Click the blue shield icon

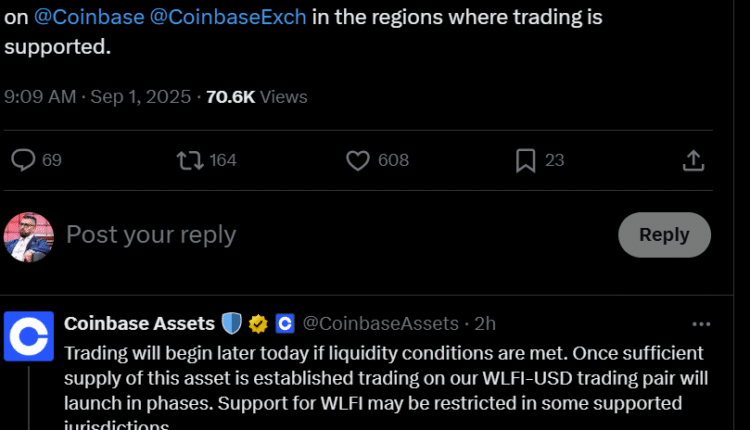pos(232,324)
